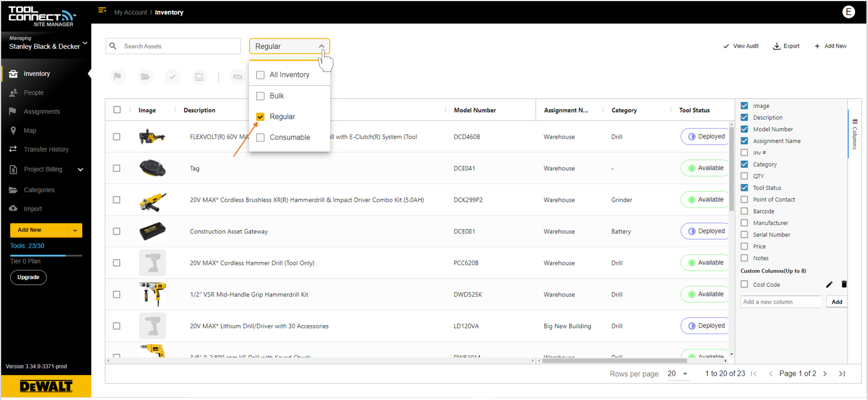868x400 pixels.
Task: Click the Inventory toolbox icon in sidebar
Action: [x=13, y=74]
